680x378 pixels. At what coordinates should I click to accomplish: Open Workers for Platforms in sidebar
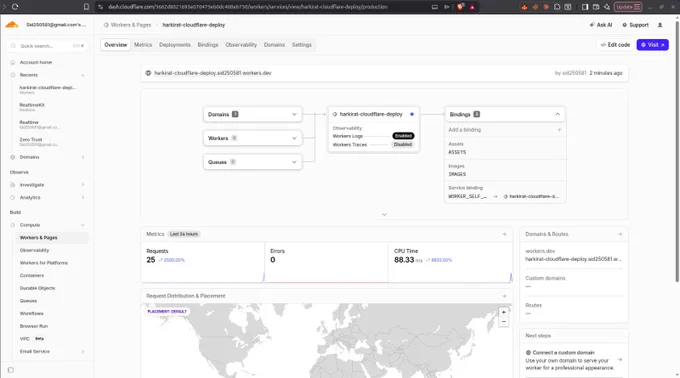(x=44, y=263)
